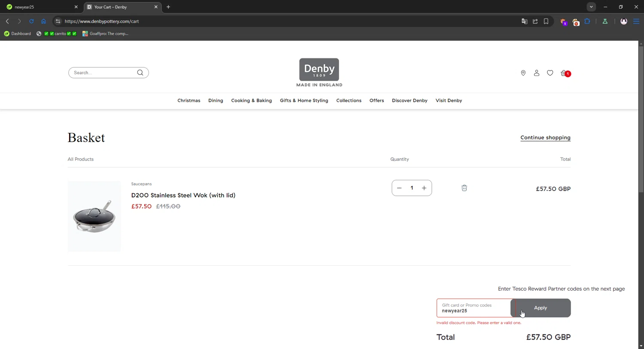The height and width of the screenshot is (349, 644).
Task: Open the Gifts & Home Styling menu
Action: [304, 100]
